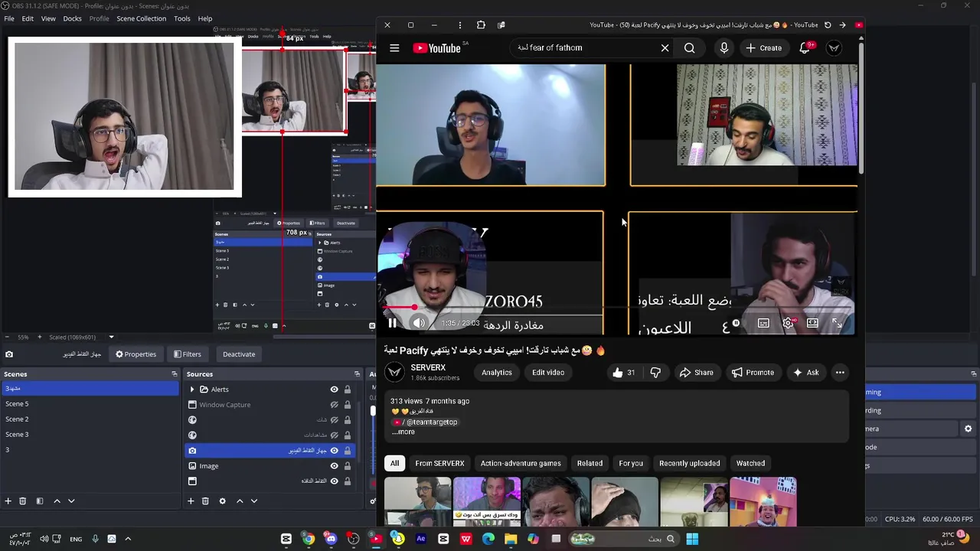Expand the Alerts group in Sources

point(192,390)
